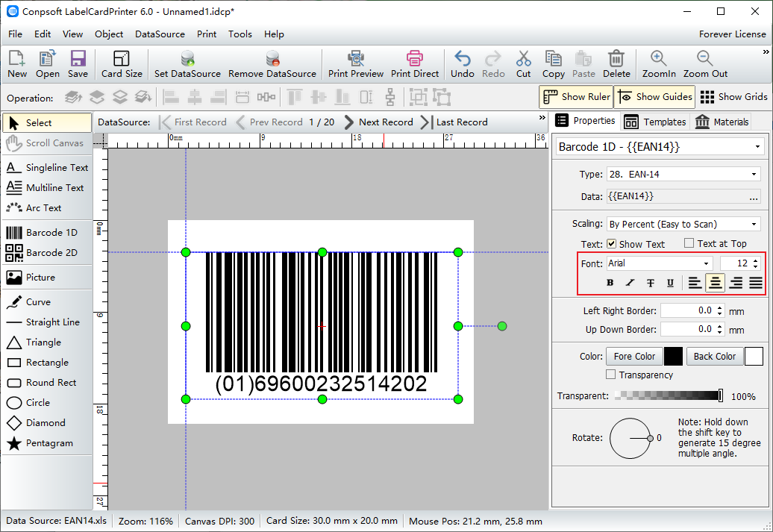
Task: Click the ZoomIn magnifier icon
Action: [659, 58]
